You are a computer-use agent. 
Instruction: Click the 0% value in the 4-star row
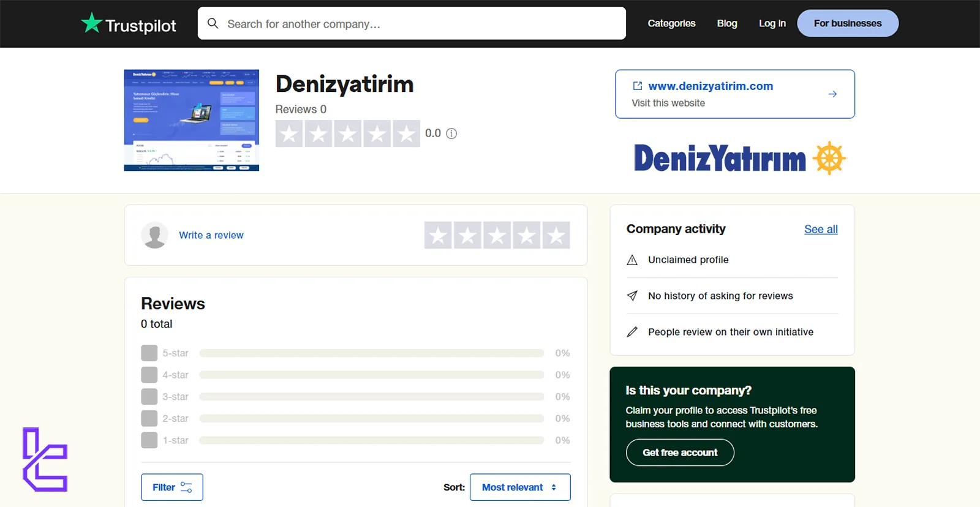click(x=562, y=375)
